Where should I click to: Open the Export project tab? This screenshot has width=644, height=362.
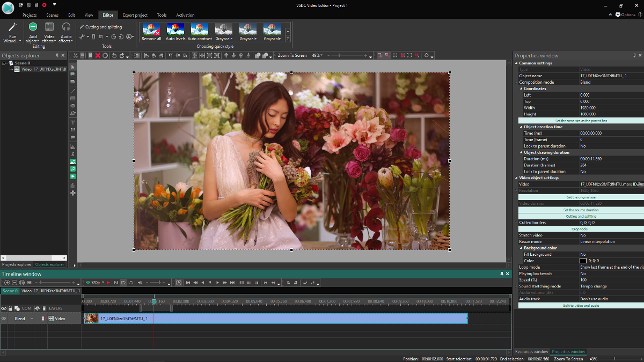tap(136, 15)
